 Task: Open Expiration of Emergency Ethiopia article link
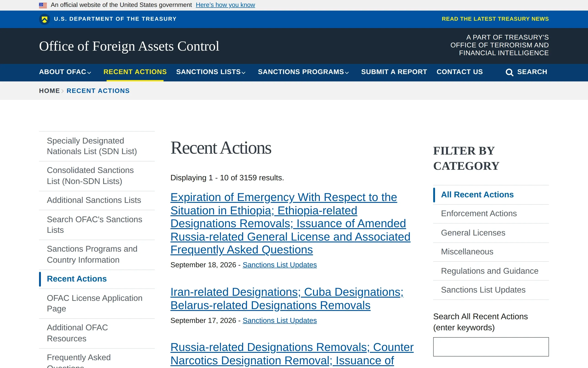(290, 223)
